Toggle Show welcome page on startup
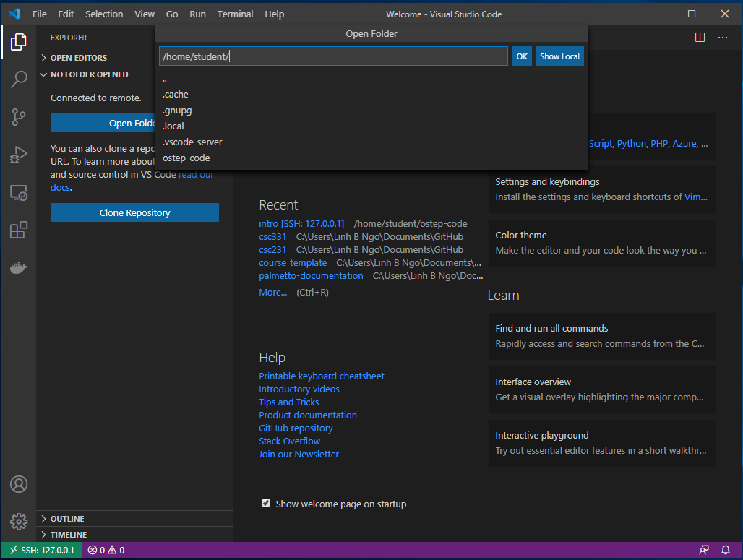Viewport: 743px width, 560px height. (x=266, y=503)
